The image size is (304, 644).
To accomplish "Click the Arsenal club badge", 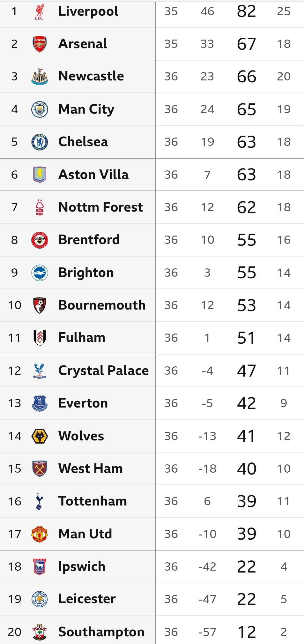I will (40, 44).
